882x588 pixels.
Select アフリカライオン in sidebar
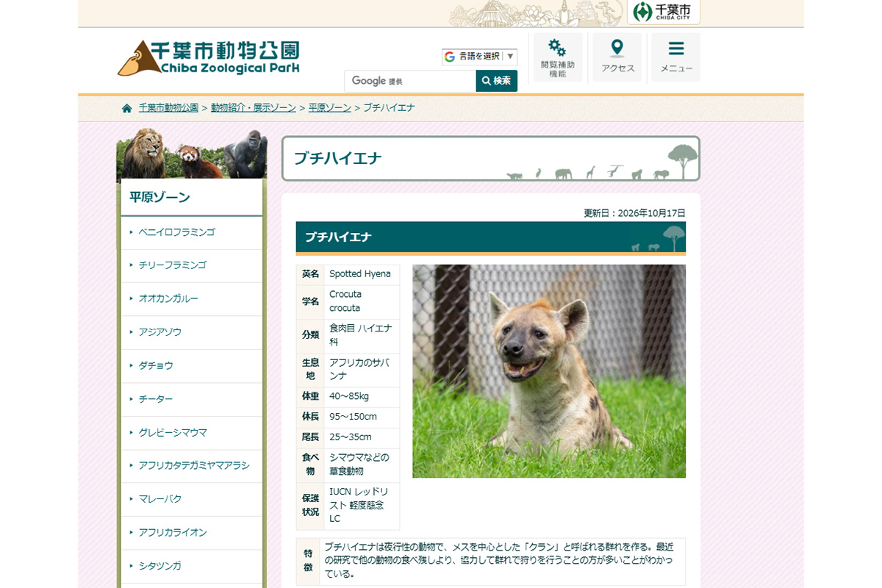pos(191,532)
